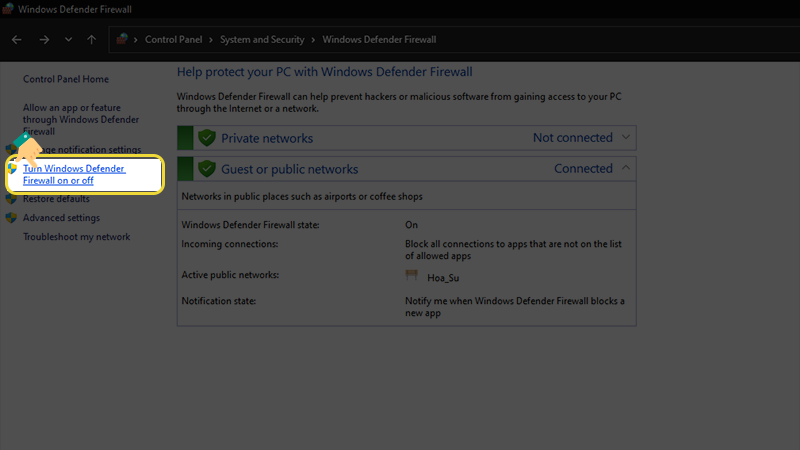Click the Forward navigation arrow
The image size is (800, 450).
[43, 40]
